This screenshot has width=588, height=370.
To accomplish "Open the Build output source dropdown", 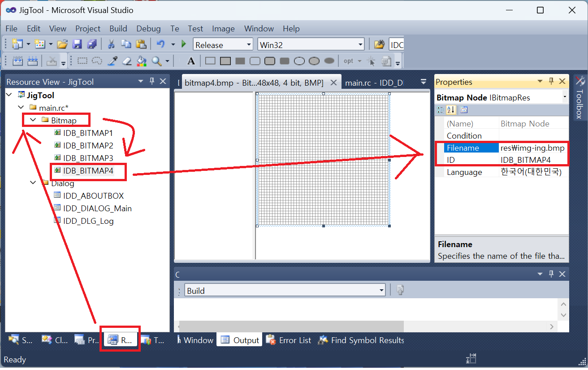I will coord(382,290).
